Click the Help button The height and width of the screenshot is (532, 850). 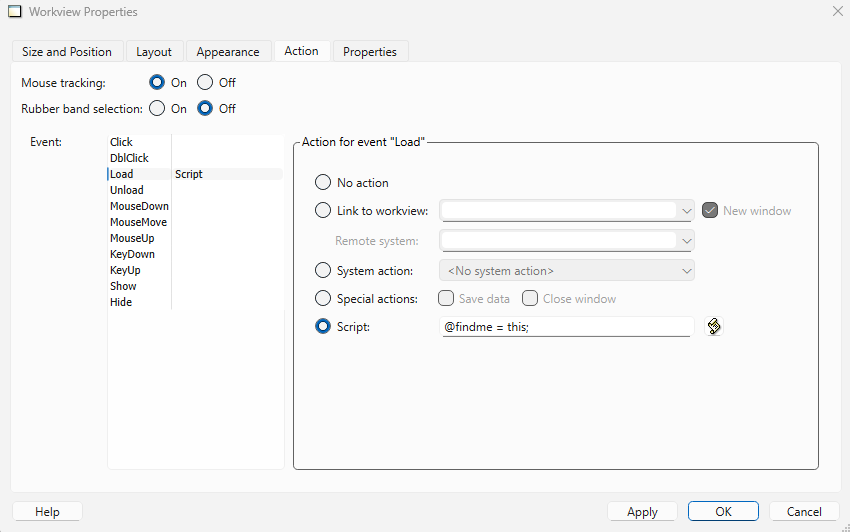coord(47,512)
